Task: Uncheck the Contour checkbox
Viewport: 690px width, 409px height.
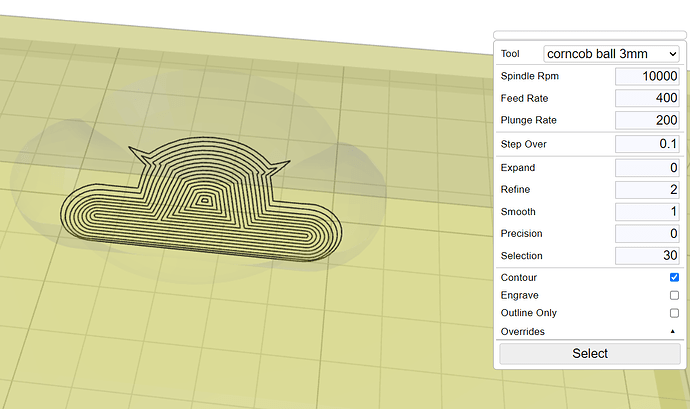Action: tap(674, 277)
